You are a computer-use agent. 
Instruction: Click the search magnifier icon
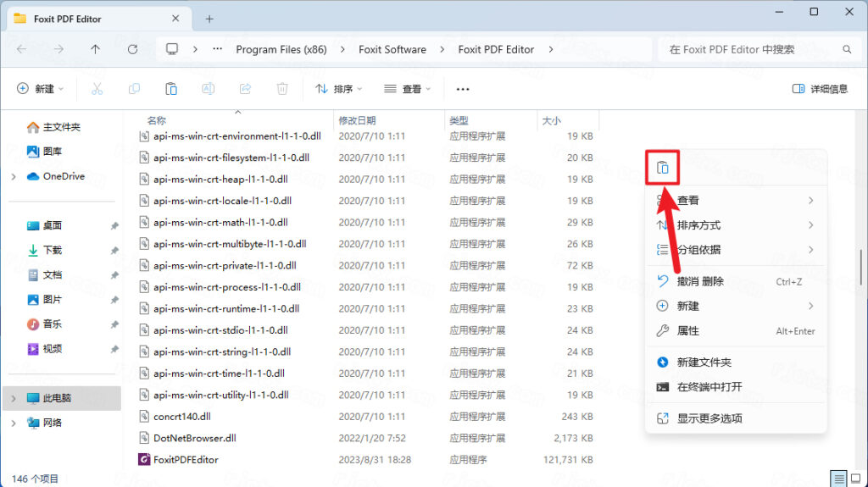click(847, 49)
